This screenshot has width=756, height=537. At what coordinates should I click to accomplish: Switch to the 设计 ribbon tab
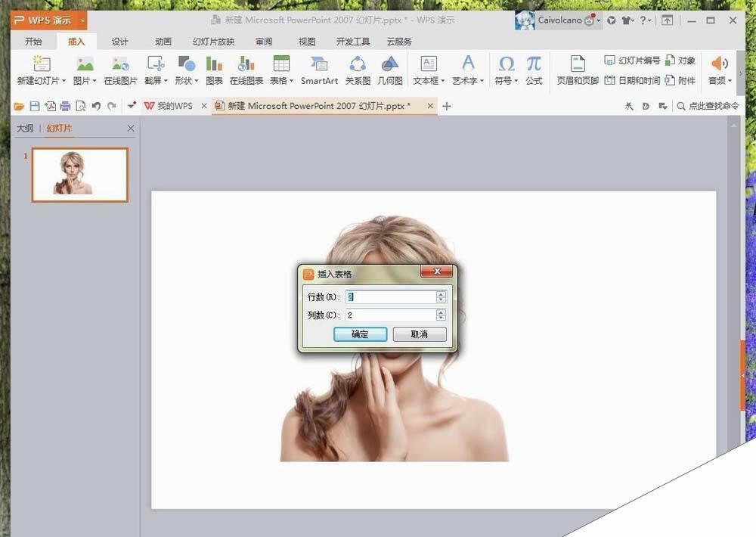pyautogui.click(x=119, y=42)
